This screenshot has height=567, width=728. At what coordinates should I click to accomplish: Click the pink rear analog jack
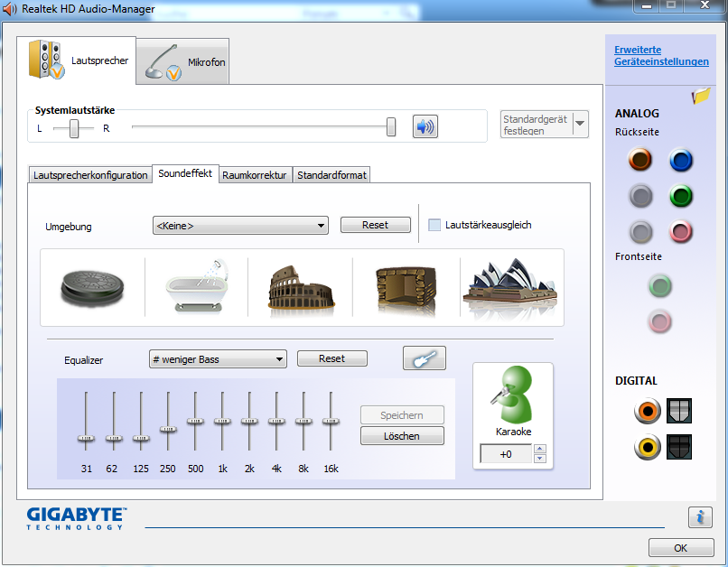pyautogui.click(x=681, y=231)
